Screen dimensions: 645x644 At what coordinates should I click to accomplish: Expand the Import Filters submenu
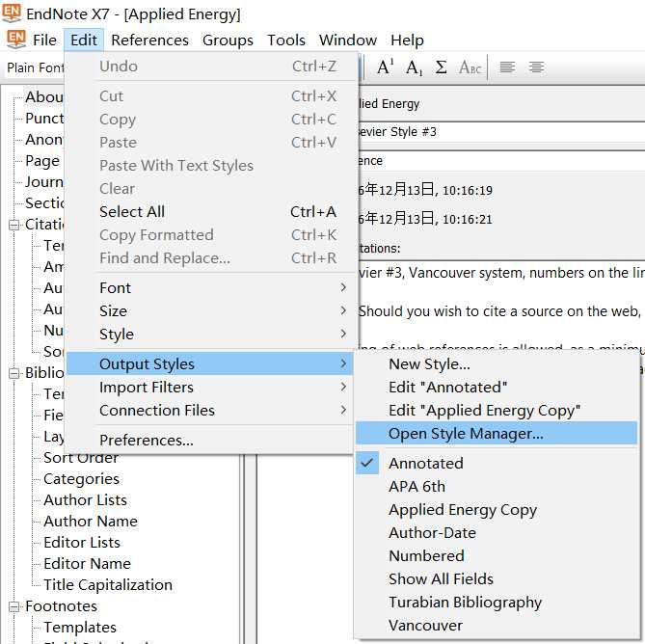click(210, 387)
